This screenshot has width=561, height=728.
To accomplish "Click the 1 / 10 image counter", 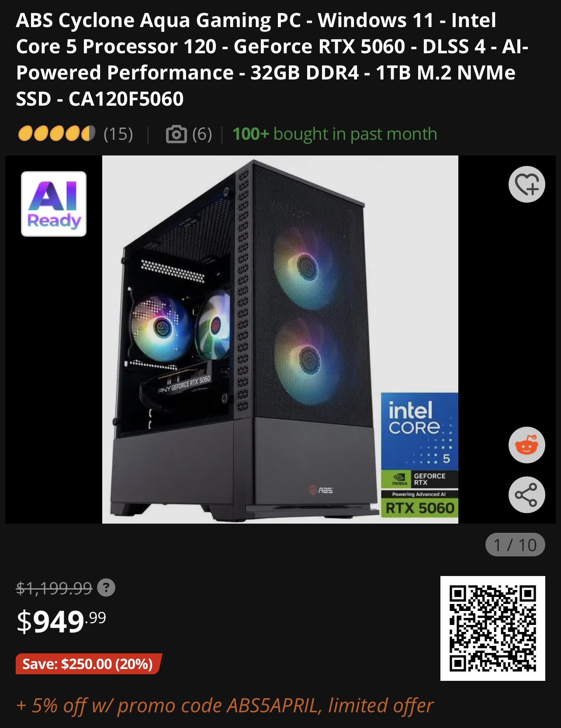I will 515,545.
